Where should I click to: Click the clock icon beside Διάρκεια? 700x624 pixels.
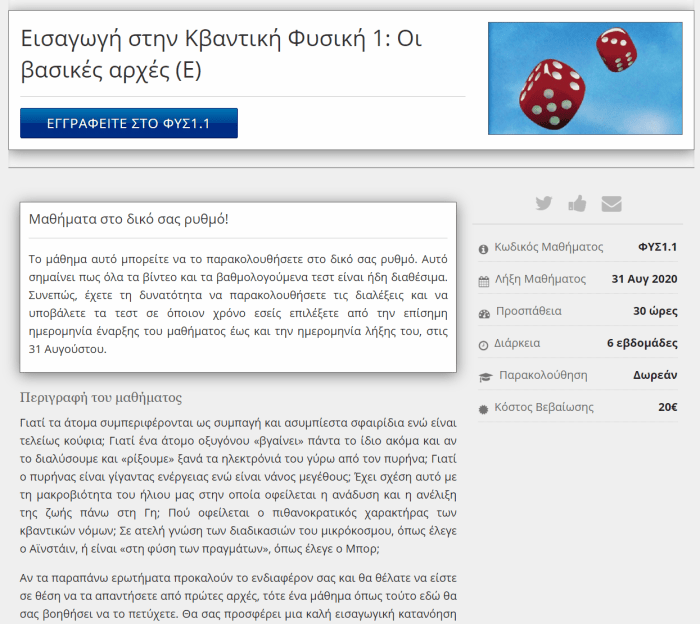click(484, 344)
